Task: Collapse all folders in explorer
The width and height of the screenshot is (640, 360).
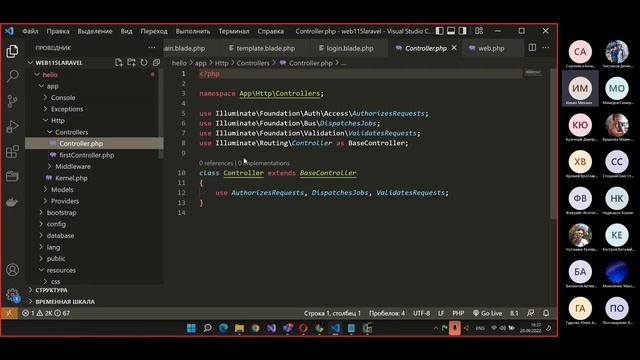Action: point(156,62)
